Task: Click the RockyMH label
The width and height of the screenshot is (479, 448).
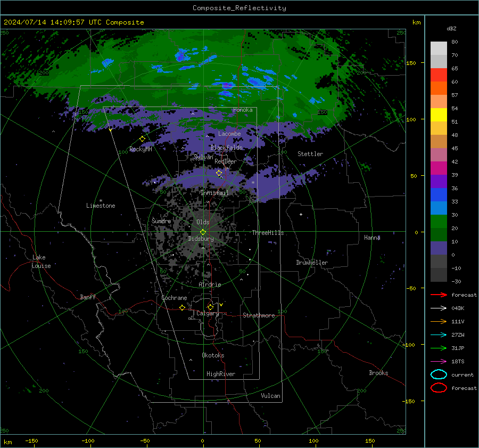Action: pyautogui.click(x=141, y=149)
